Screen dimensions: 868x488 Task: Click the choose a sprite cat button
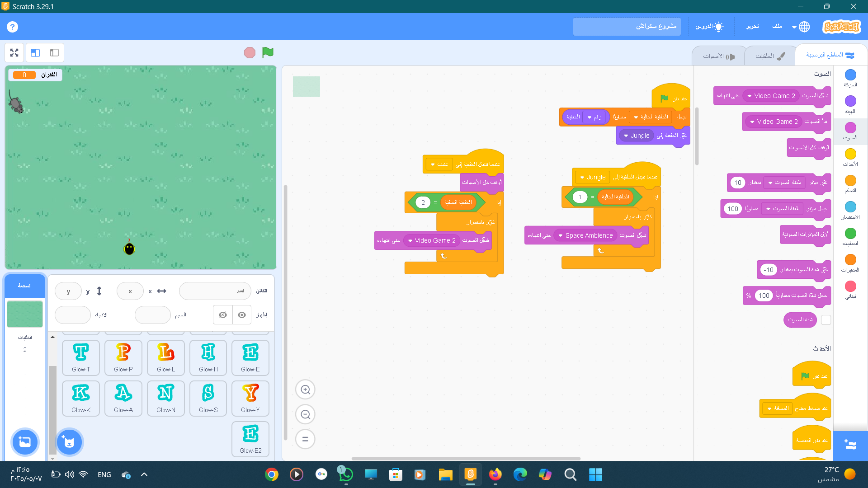tap(69, 442)
